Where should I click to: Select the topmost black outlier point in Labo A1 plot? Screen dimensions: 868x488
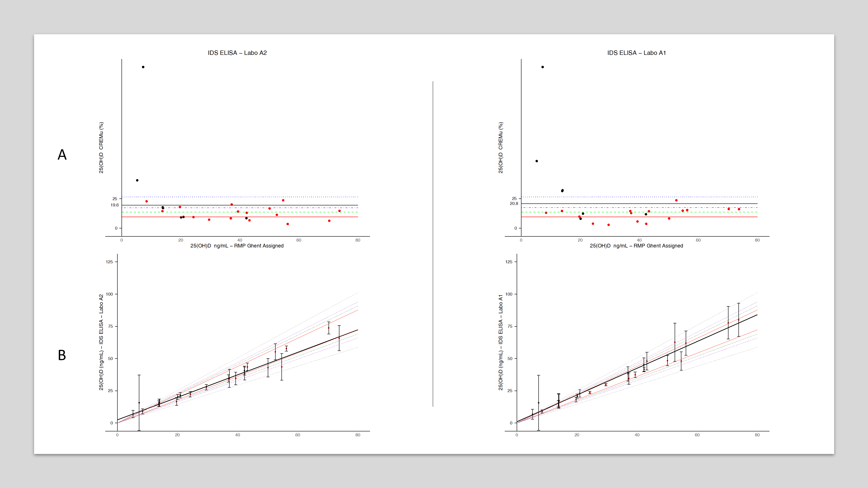(542, 67)
